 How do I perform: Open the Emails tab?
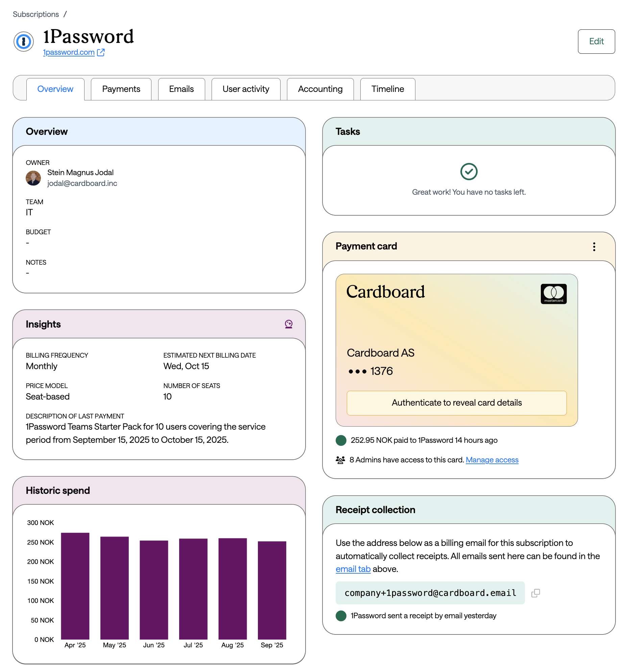[x=182, y=89]
